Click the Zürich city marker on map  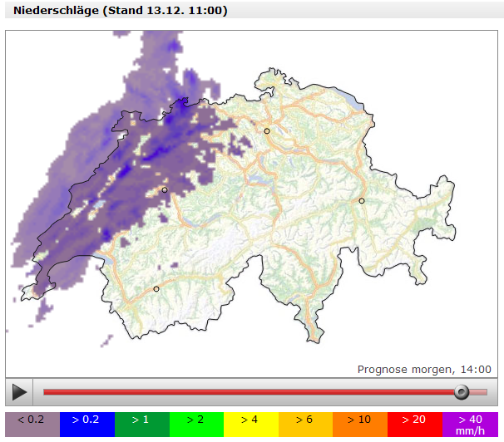click(267, 131)
